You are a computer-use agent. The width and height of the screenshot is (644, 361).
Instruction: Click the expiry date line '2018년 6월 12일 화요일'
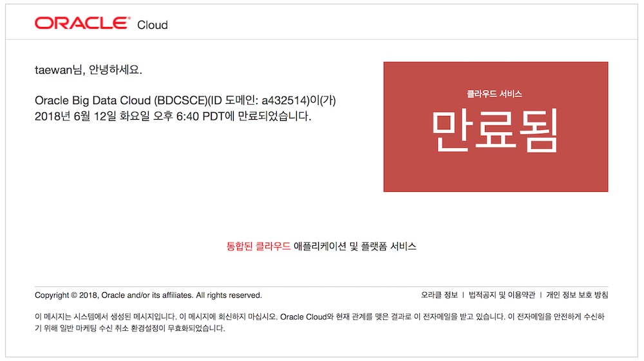tap(173, 116)
